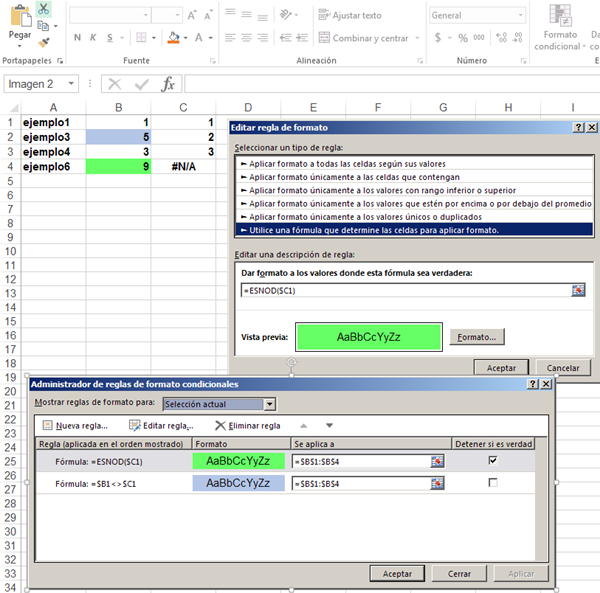Check 'Detener si es verdad' for $B1<>$C1 rule
Screen dimensions: 600x593
(492, 483)
